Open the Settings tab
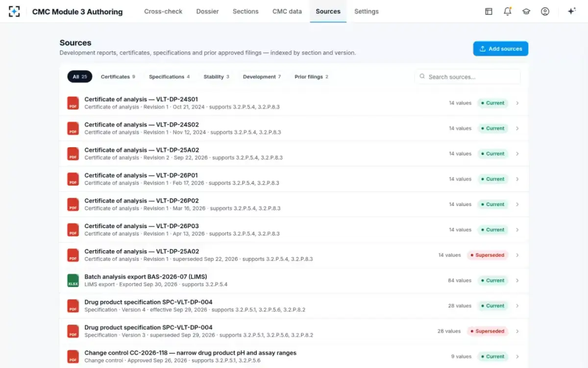This screenshot has width=588, height=368. (x=367, y=11)
